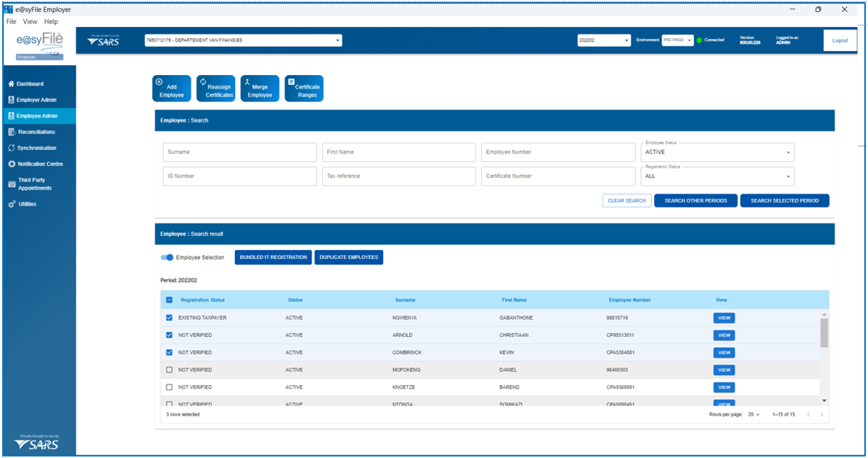Image resolution: width=868 pixels, height=458 pixels.
Task: Expand the Employee Status dropdown
Action: 718,152
